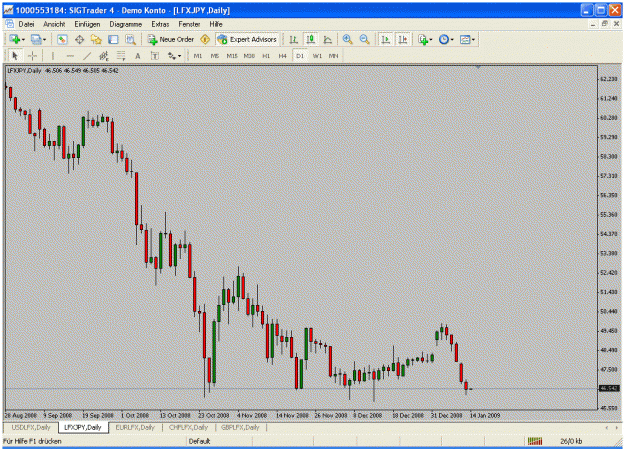Switch timeframe to M5
The height and width of the screenshot is (449, 625).
coord(214,56)
